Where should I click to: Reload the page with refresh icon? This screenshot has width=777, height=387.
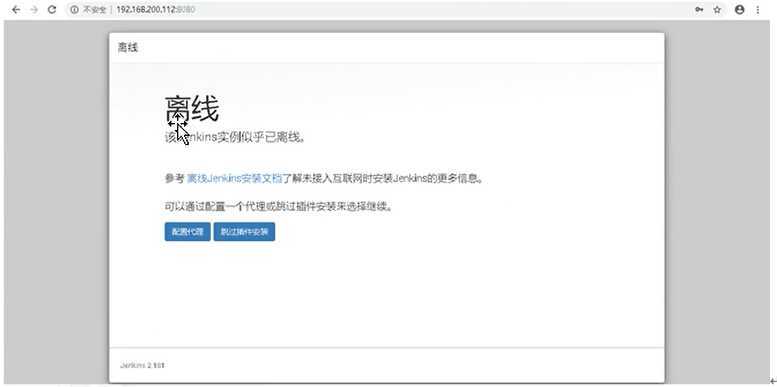click(x=52, y=10)
